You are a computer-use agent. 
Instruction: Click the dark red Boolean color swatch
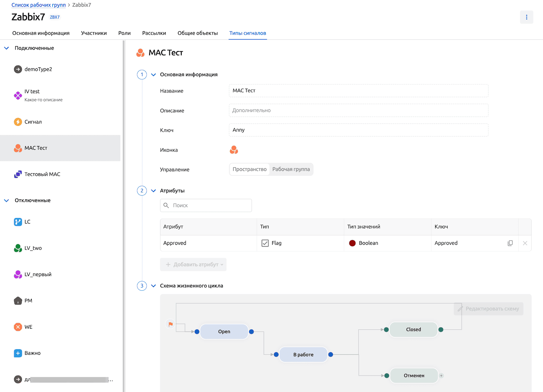[352, 243]
